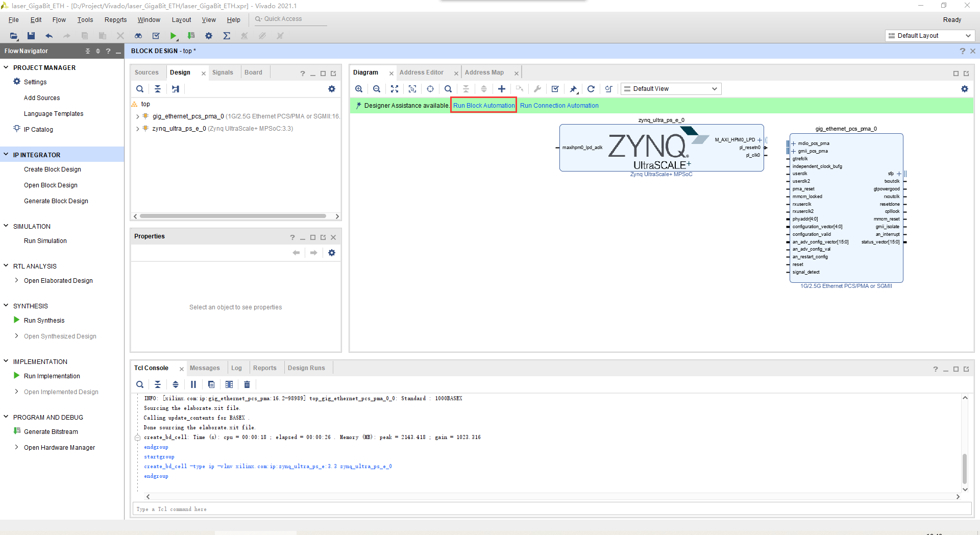Select Zoom In tool in diagram toolbar
Screen dimensions: 980x535
tap(359, 88)
